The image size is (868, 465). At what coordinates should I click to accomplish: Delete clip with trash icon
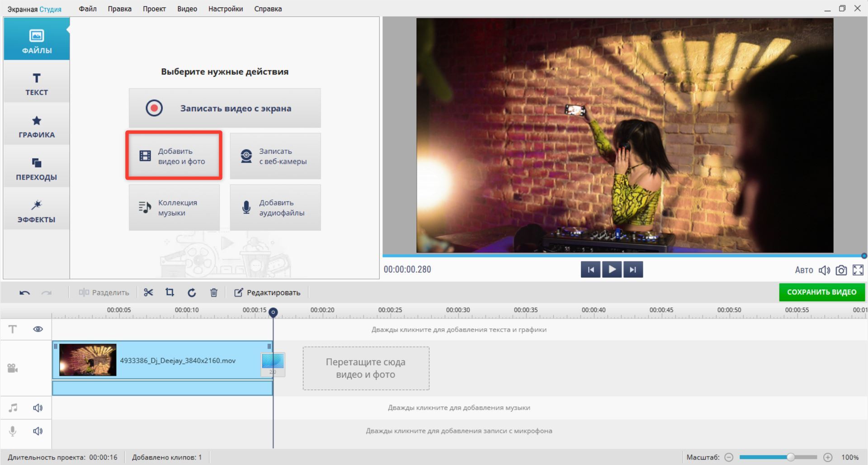[214, 293]
